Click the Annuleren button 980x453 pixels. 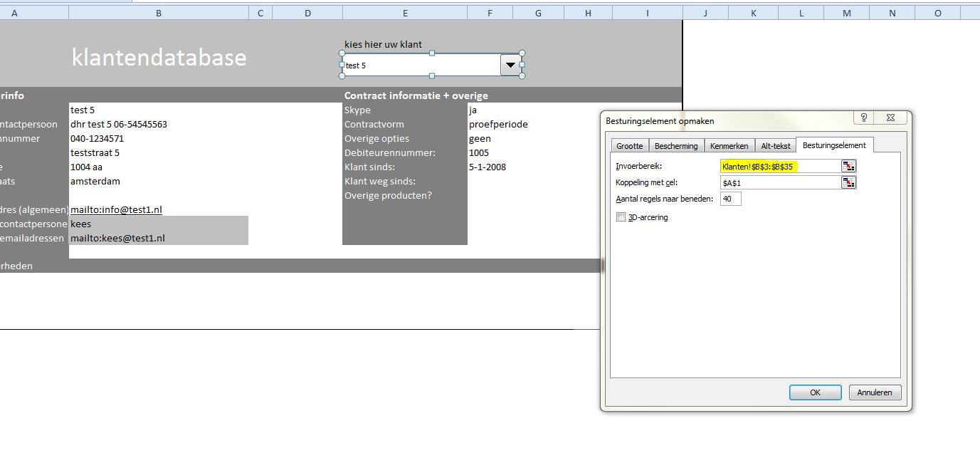point(875,392)
